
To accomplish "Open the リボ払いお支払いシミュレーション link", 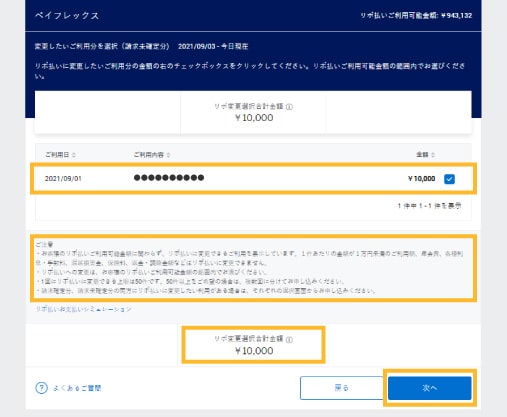I will click(83, 309).
